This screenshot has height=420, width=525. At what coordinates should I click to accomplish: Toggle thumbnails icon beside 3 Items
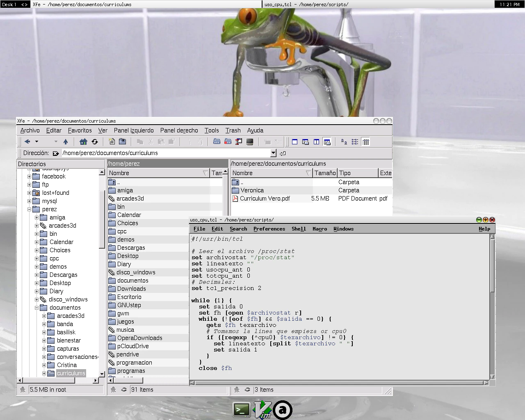pos(247,390)
